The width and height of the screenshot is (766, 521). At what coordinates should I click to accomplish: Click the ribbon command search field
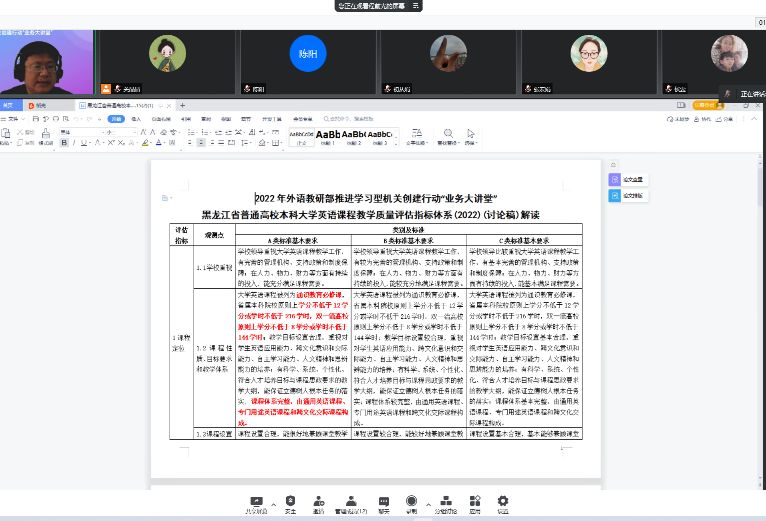[x=348, y=119]
